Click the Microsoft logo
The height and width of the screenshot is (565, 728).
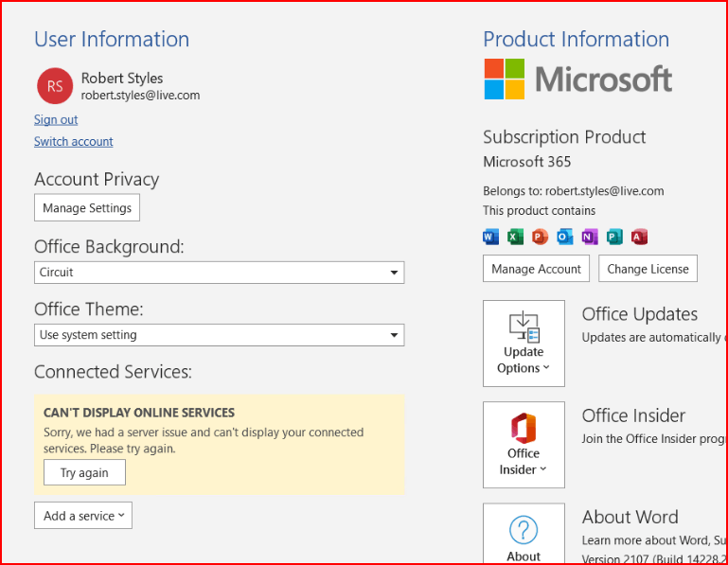point(577,79)
